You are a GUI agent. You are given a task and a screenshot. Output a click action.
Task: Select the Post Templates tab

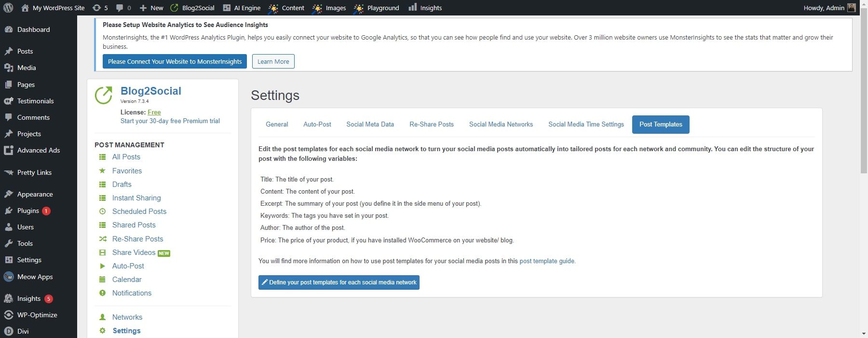[x=661, y=124]
